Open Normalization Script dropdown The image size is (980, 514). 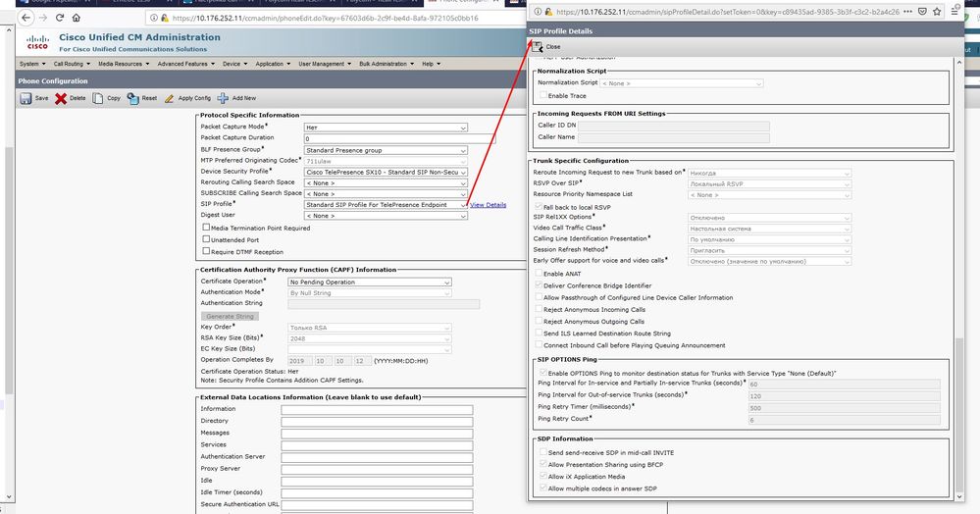click(682, 83)
